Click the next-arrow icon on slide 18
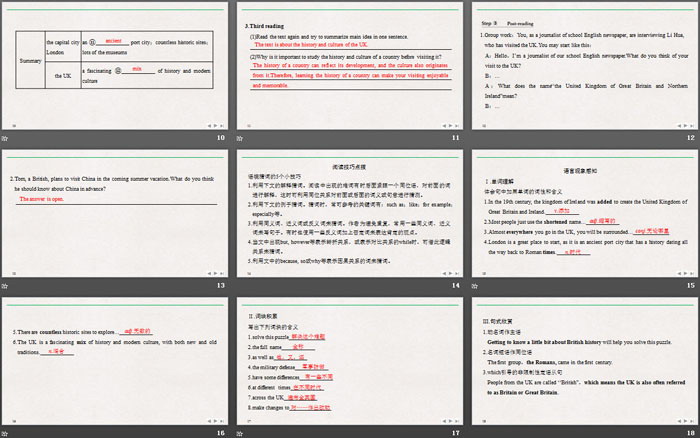Viewport: 700px width, 438px height. pyautogui.click(x=686, y=421)
